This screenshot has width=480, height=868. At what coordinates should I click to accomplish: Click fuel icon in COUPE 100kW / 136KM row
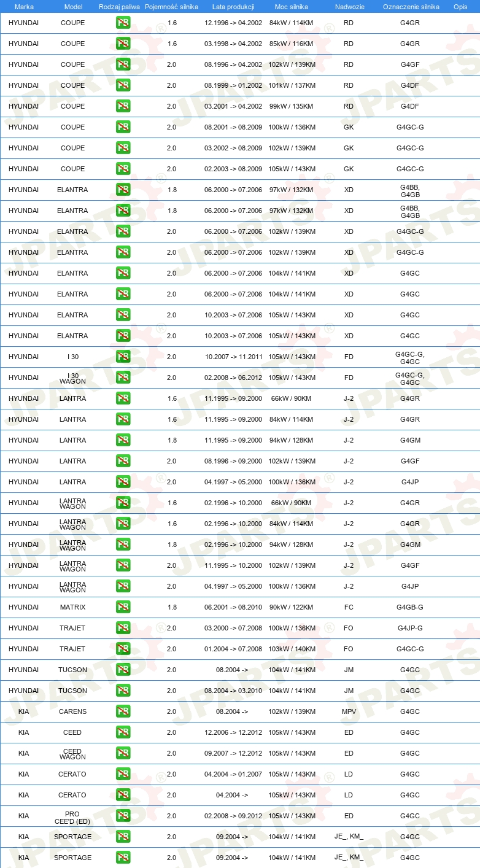(123, 127)
